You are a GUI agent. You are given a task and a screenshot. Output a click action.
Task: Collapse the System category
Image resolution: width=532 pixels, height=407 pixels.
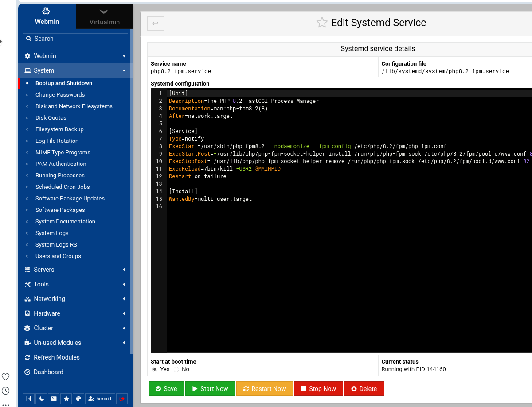pos(75,70)
